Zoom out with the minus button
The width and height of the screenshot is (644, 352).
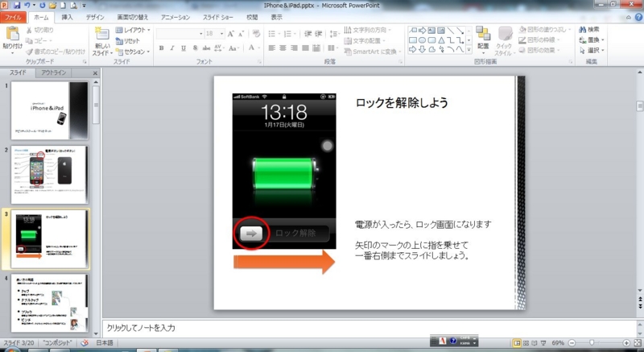coord(572,342)
